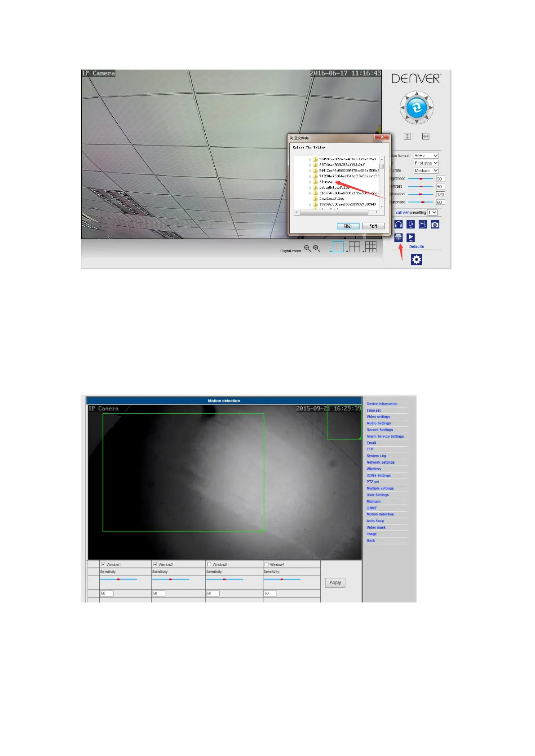
Task: Open the 50Hz video format dropdown
Action: pyautogui.click(x=426, y=156)
